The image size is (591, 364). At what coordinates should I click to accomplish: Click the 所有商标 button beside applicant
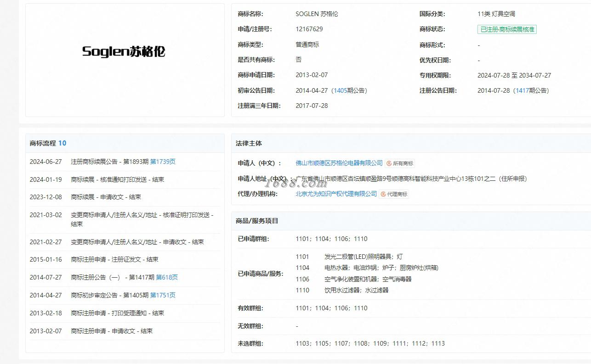(400, 163)
